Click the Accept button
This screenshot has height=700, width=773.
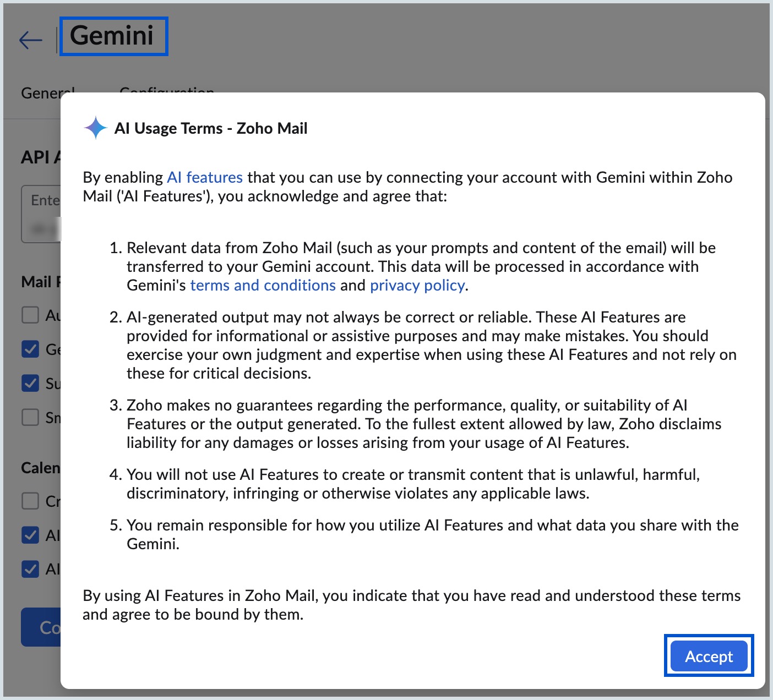708,657
